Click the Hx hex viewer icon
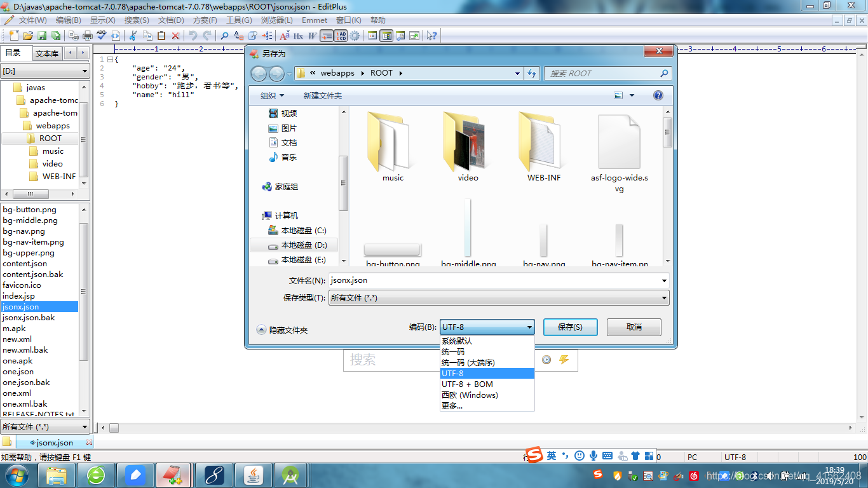This screenshot has height=488, width=868. coord(298,36)
